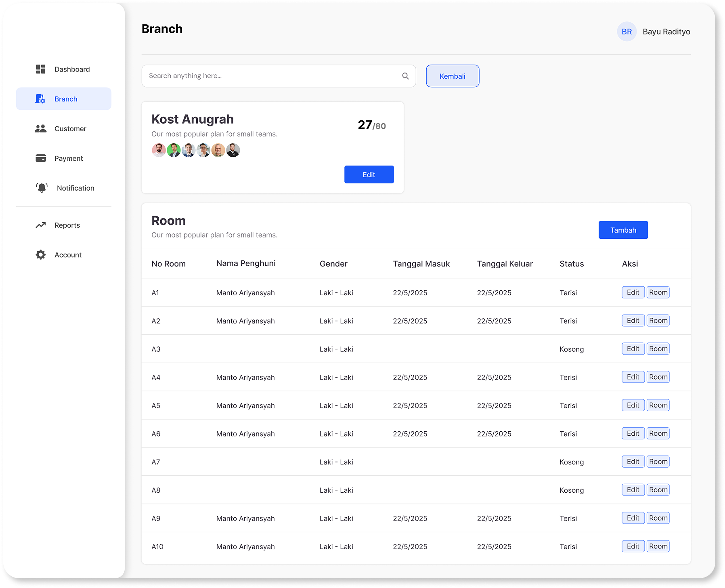This screenshot has width=725, height=588.
Task: Select the Payment card icon
Action: [41, 158]
